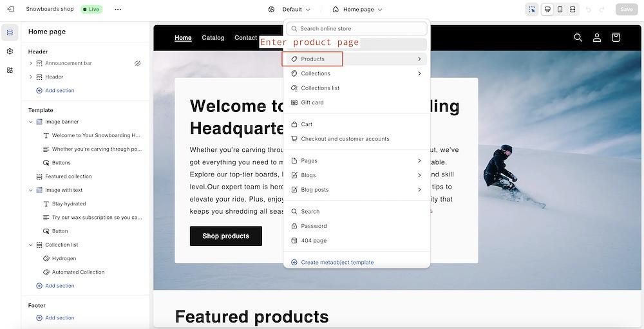Select the Sections sidebar icon
The height and width of the screenshot is (329, 644).
10,32
